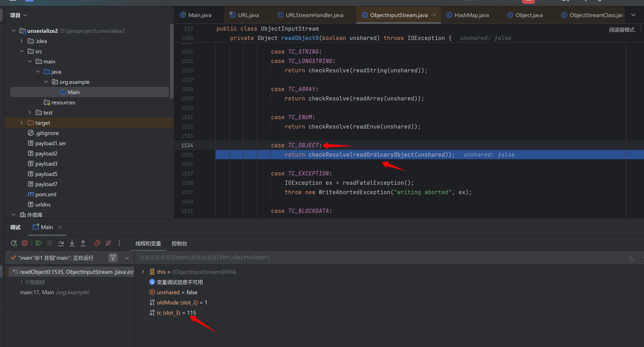Resume program execution
This screenshot has width=644, height=347.
pyautogui.click(x=39, y=243)
